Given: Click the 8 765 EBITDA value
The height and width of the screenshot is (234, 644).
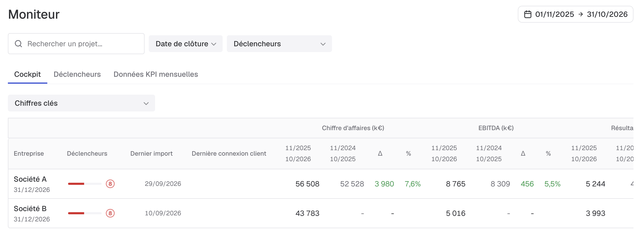Looking at the screenshot, I should click(x=456, y=184).
